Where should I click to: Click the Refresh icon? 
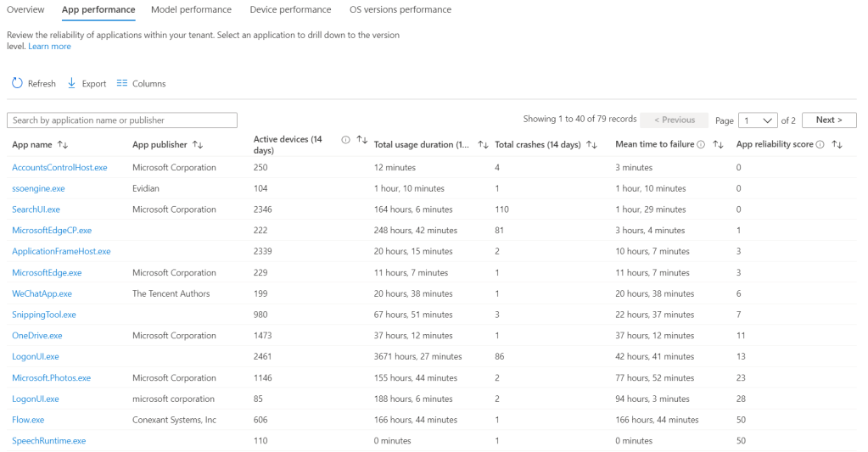[17, 83]
